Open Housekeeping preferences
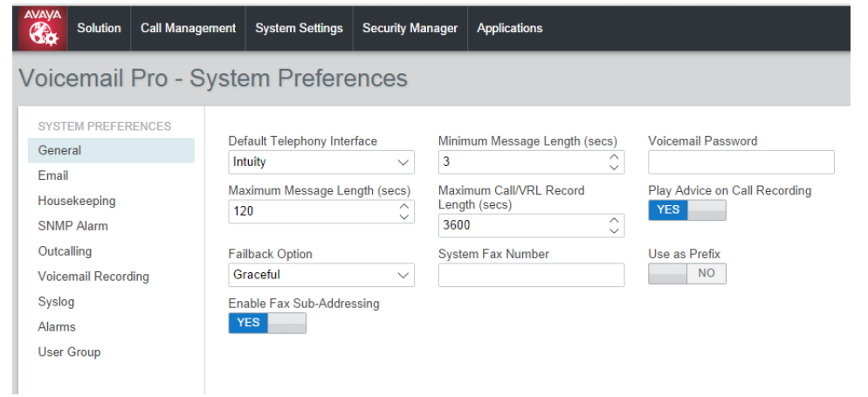 coord(77,201)
